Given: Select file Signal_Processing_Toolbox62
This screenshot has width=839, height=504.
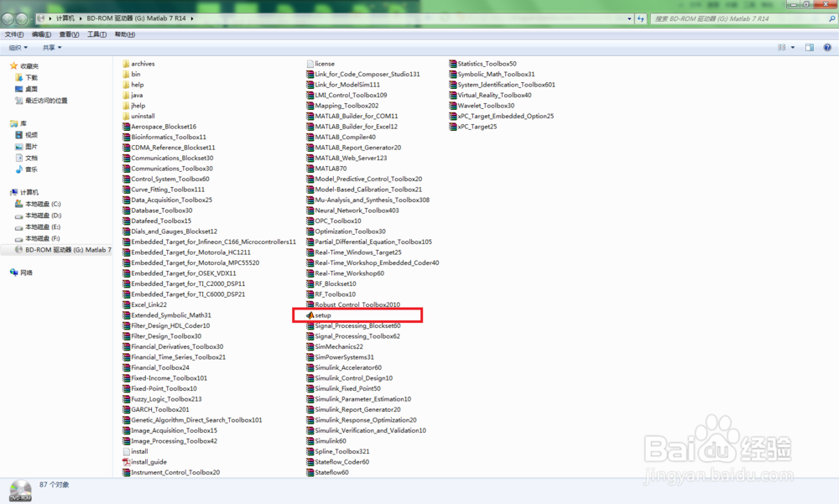Looking at the screenshot, I should coord(357,336).
